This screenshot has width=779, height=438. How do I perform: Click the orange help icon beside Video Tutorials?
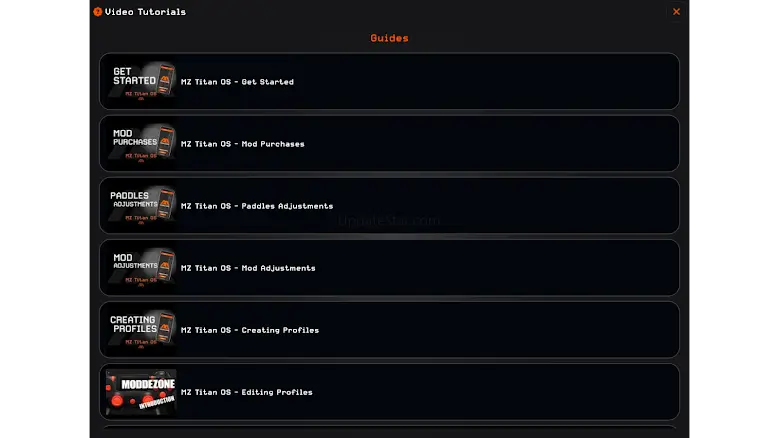97,11
